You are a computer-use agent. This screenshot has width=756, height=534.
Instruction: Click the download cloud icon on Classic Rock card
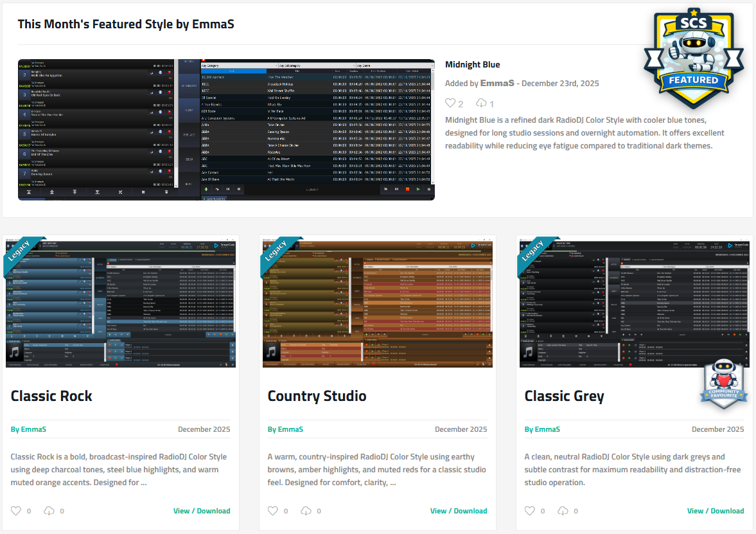49,511
